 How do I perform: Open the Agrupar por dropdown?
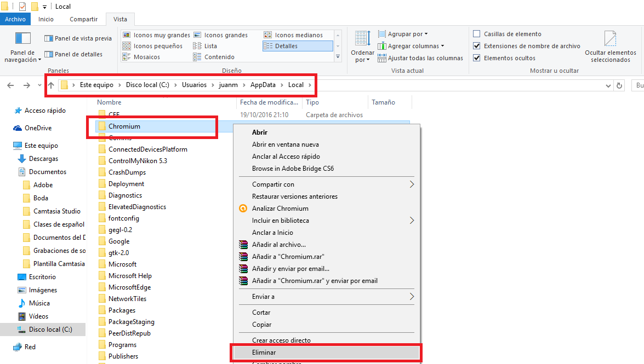[x=403, y=34]
